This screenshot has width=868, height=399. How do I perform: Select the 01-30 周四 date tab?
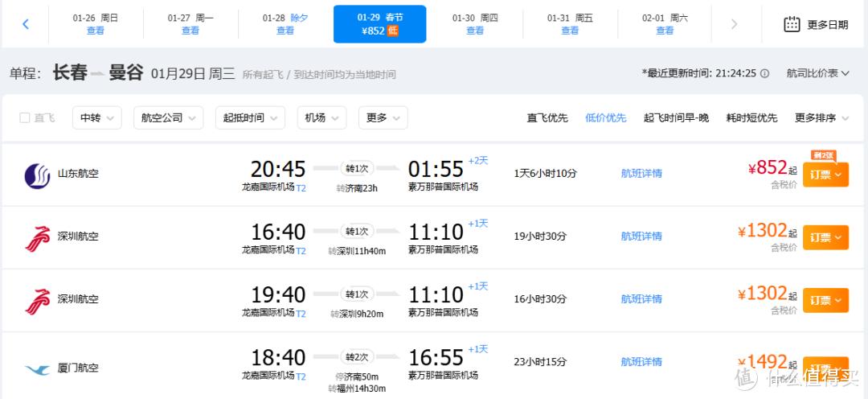[x=475, y=24]
